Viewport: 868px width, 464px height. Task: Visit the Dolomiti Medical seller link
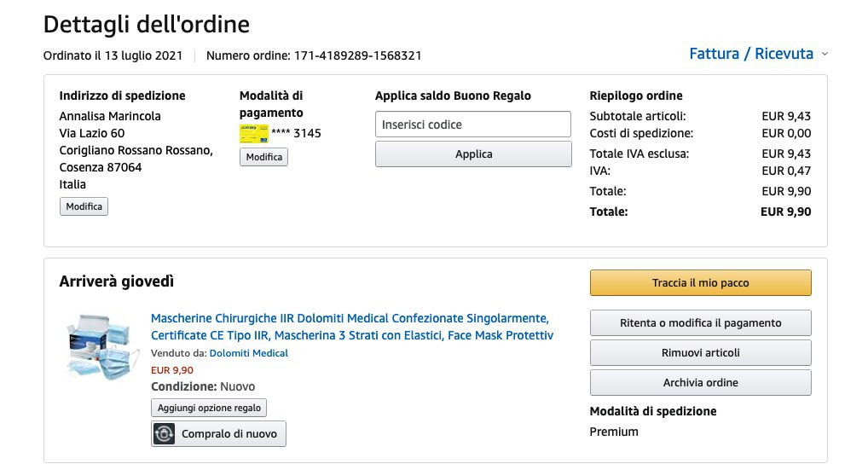[248, 353]
